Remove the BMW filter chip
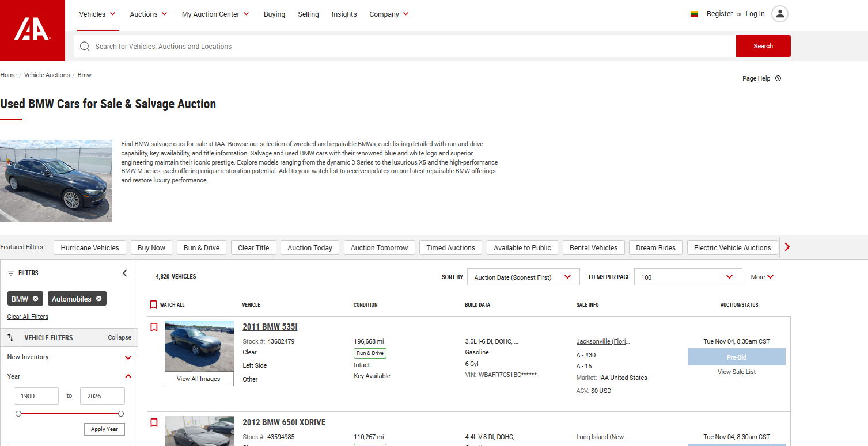This screenshot has height=446, width=868. (36, 299)
